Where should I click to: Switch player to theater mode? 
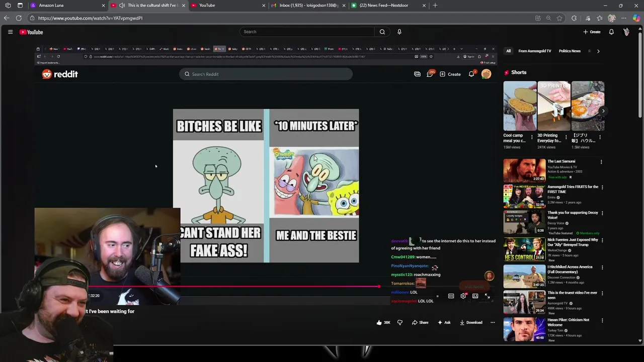(x=475, y=296)
